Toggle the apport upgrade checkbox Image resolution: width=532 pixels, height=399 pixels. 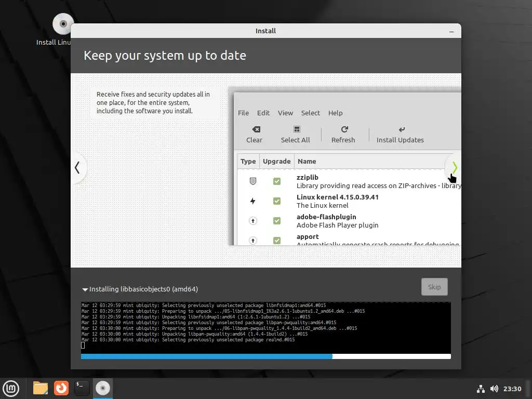[277, 241]
